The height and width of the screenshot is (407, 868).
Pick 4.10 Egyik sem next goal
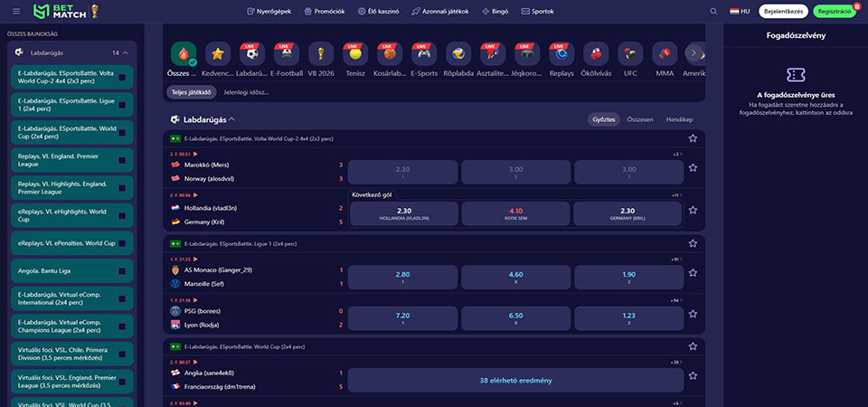516,213
